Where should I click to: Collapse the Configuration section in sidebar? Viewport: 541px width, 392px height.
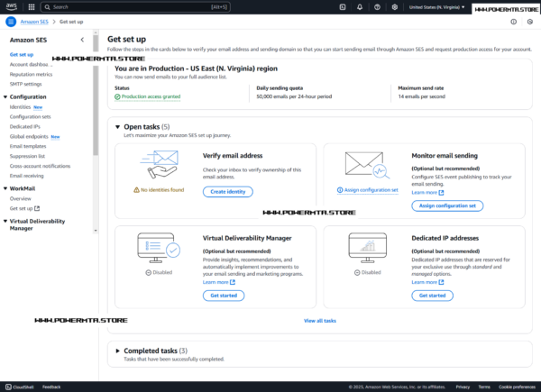[x=5, y=97]
